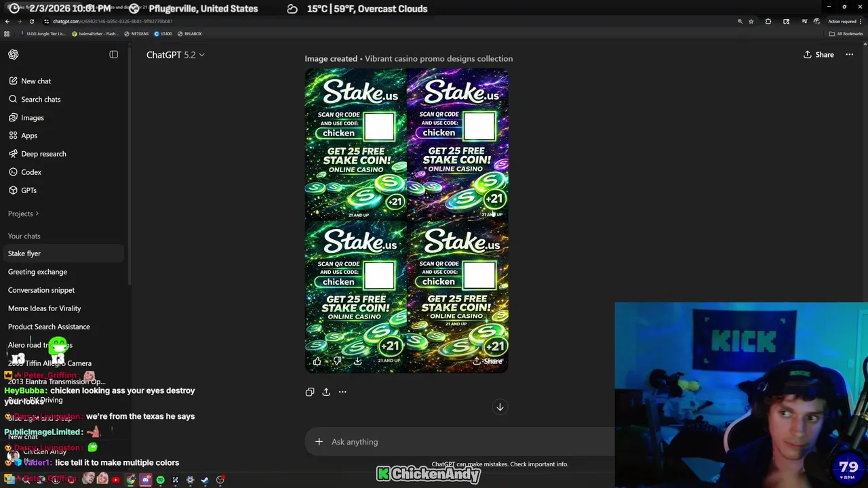Open the Apps section
This screenshot has height=488, width=868.
click(23, 136)
